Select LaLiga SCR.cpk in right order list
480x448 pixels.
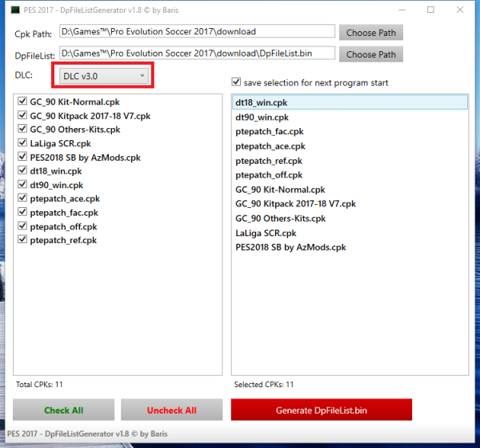coord(350,233)
